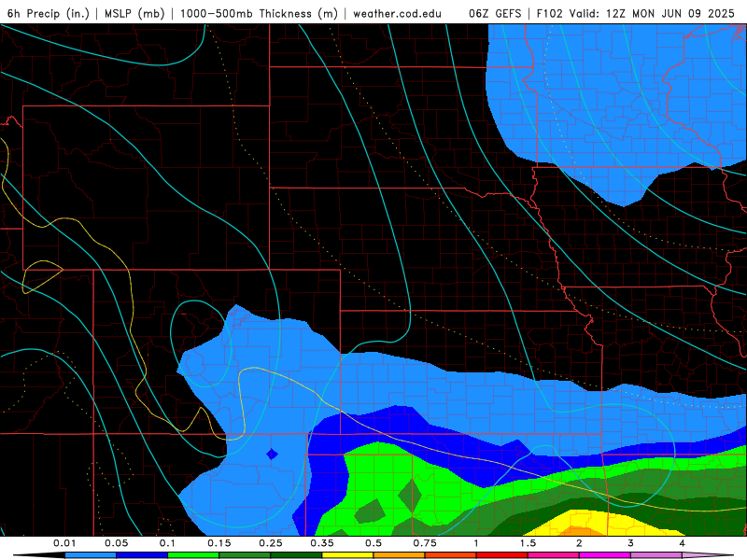Image resolution: width=747 pixels, height=560 pixels.
Task: Click the '0.5' legend value
Action: click(x=373, y=543)
